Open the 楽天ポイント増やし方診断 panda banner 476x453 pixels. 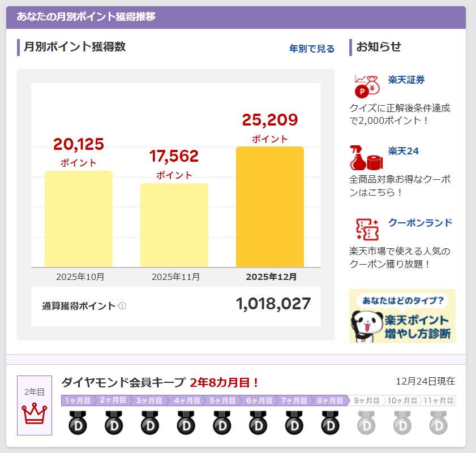pos(402,316)
